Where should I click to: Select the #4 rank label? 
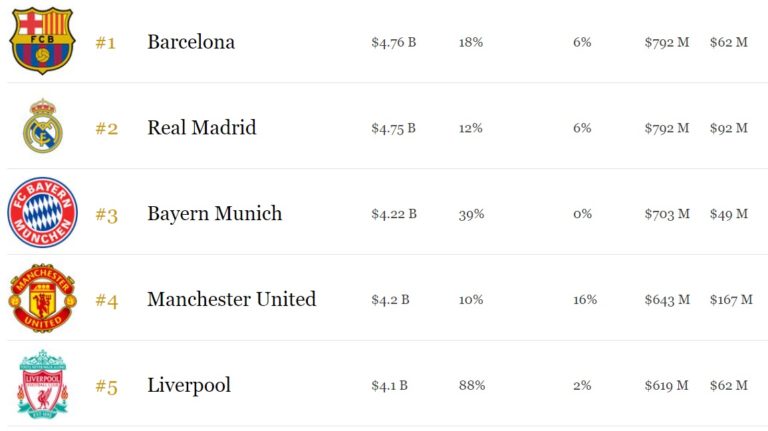click(x=106, y=300)
